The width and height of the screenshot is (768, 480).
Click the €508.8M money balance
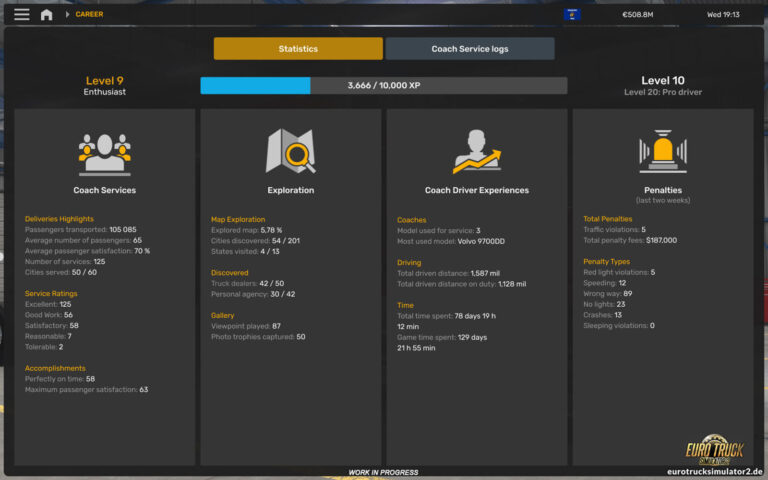click(x=637, y=14)
